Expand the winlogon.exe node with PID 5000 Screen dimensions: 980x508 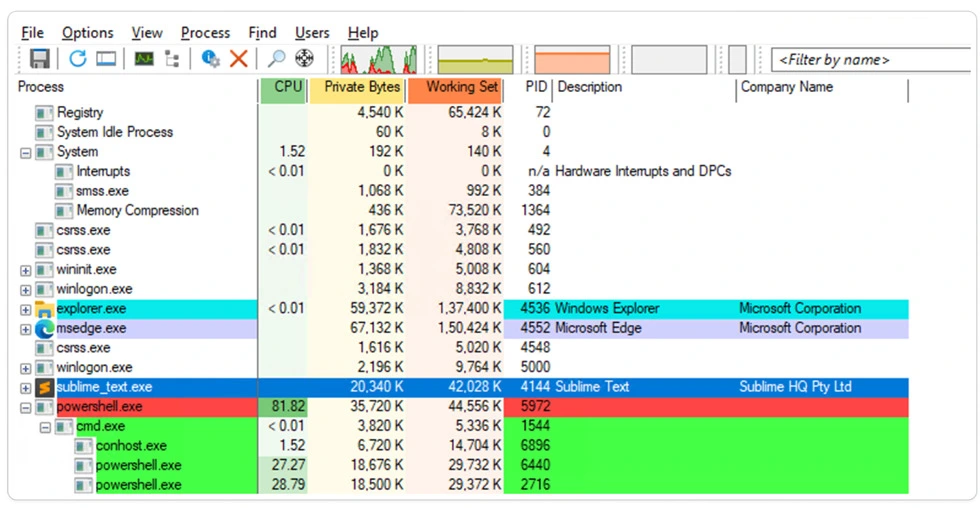pos(26,369)
